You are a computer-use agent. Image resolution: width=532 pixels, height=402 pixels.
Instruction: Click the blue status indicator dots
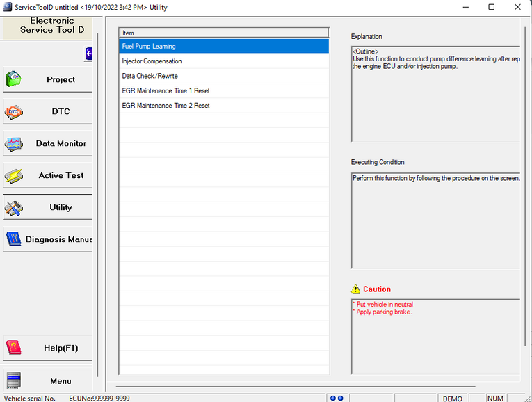click(x=337, y=398)
